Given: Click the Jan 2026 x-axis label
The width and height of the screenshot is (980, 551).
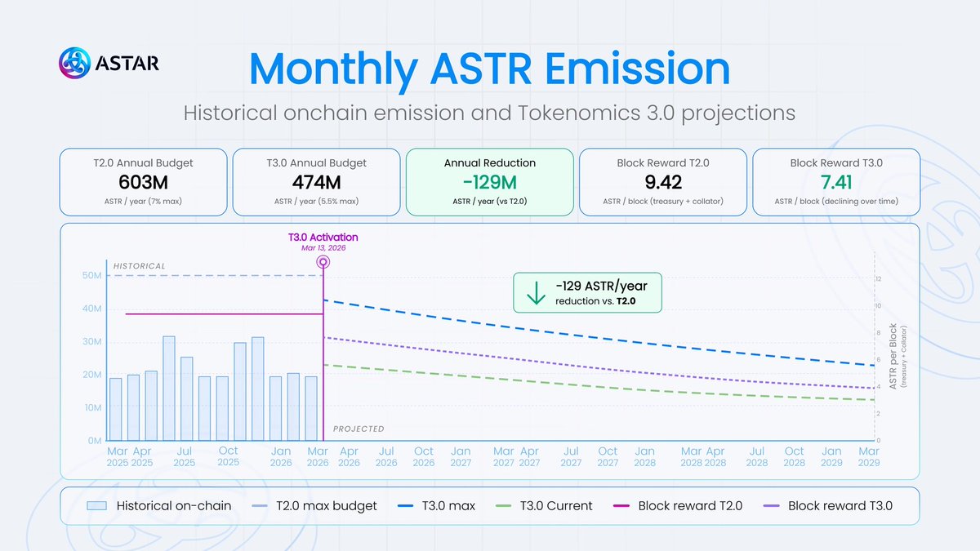Looking at the screenshot, I should (x=281, y=456).
